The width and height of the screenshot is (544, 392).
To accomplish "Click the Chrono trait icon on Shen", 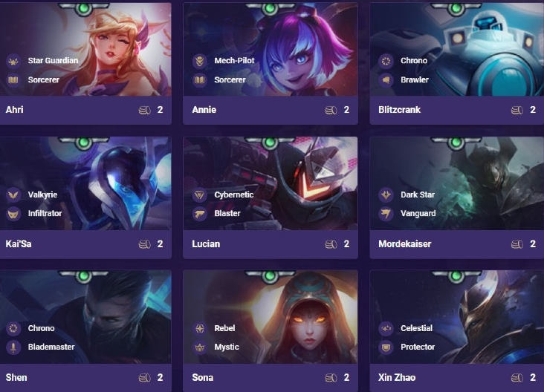I will [x=13, y=328].
